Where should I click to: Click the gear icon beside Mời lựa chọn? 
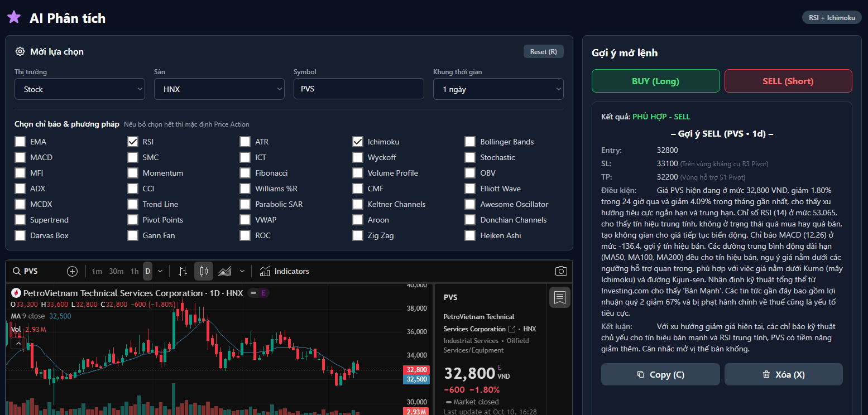(20, 51)
